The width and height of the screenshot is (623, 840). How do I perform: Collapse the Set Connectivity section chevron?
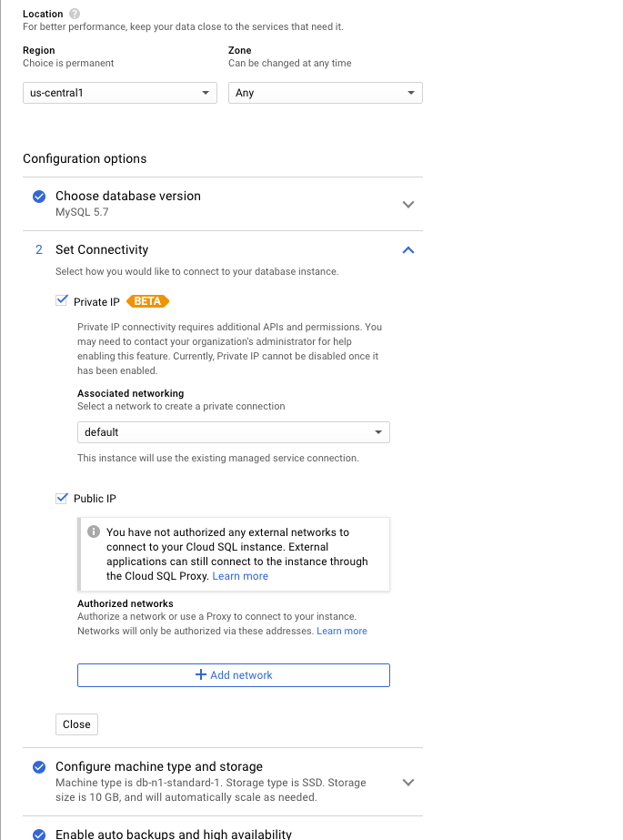[408, 249]
